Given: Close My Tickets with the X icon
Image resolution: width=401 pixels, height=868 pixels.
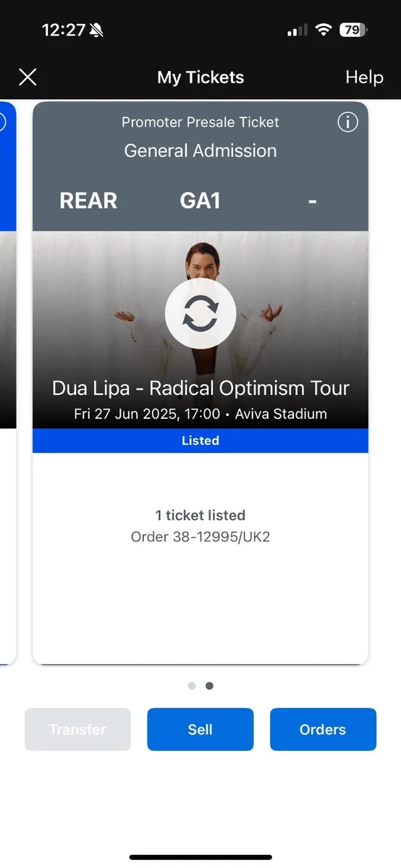Looking at the screenshot, I should click(x=28, y=77).
